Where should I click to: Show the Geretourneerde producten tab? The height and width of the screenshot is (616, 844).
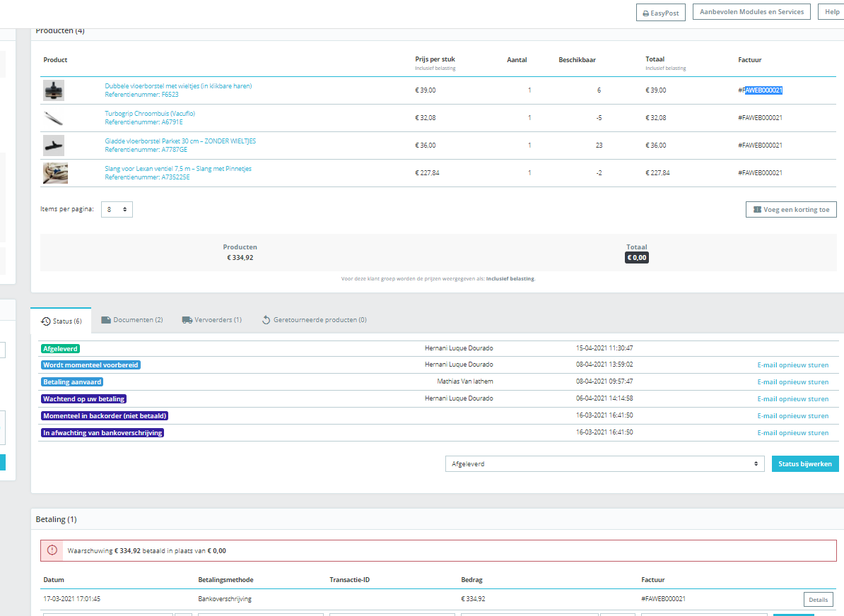[314, 320]
